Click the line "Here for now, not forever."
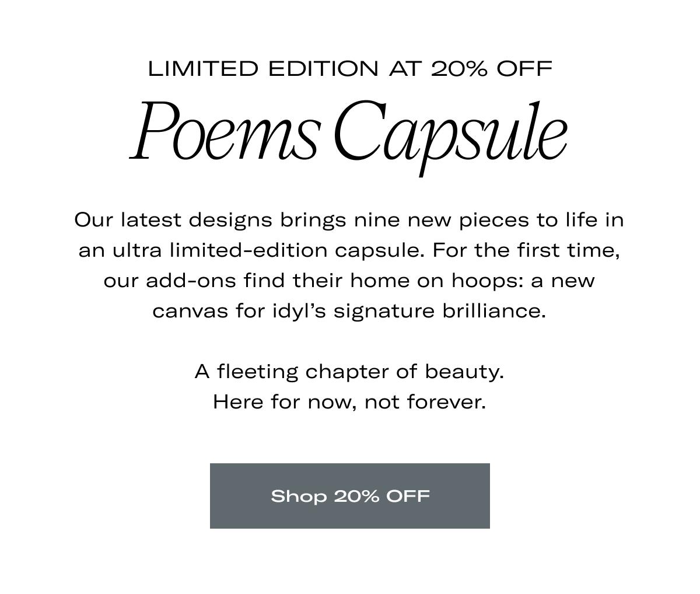700x594 pixels. click(x=349, y=401)
